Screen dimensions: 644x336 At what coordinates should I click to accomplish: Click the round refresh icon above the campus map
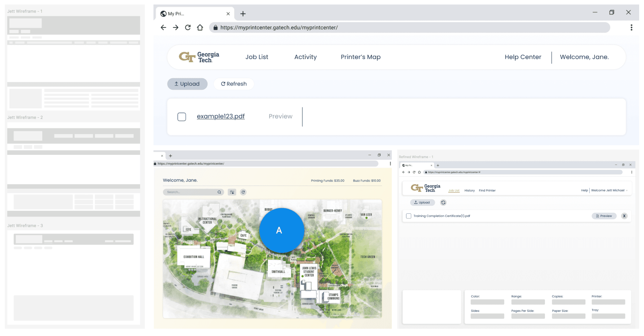[x=243, y=192]
